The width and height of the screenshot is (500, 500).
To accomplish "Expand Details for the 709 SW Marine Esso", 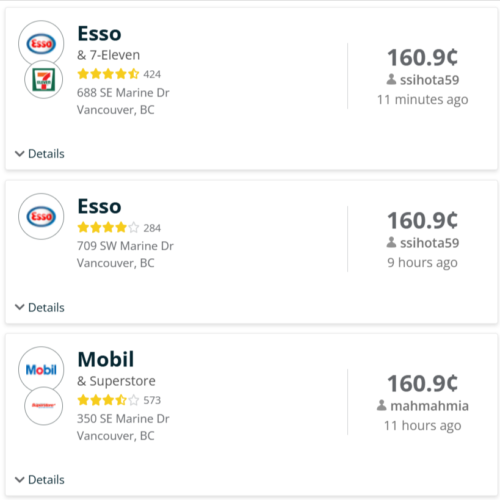I will (40, 307).
